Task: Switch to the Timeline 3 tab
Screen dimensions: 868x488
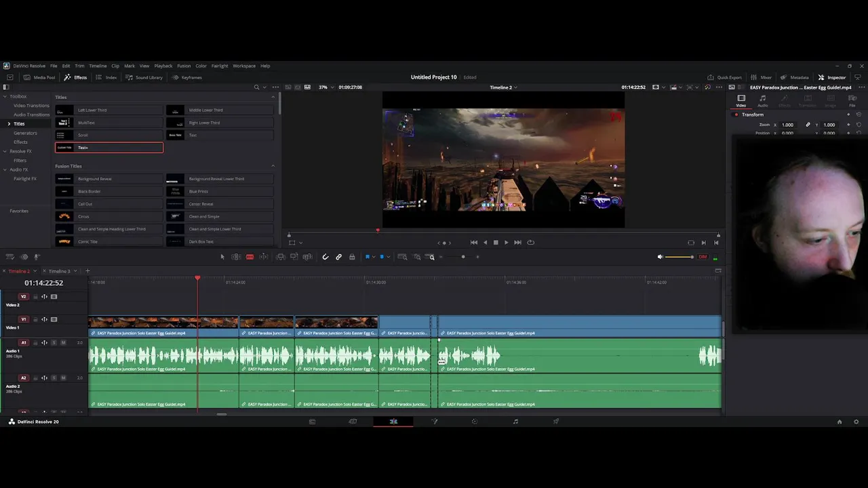Action: point(59,271)
